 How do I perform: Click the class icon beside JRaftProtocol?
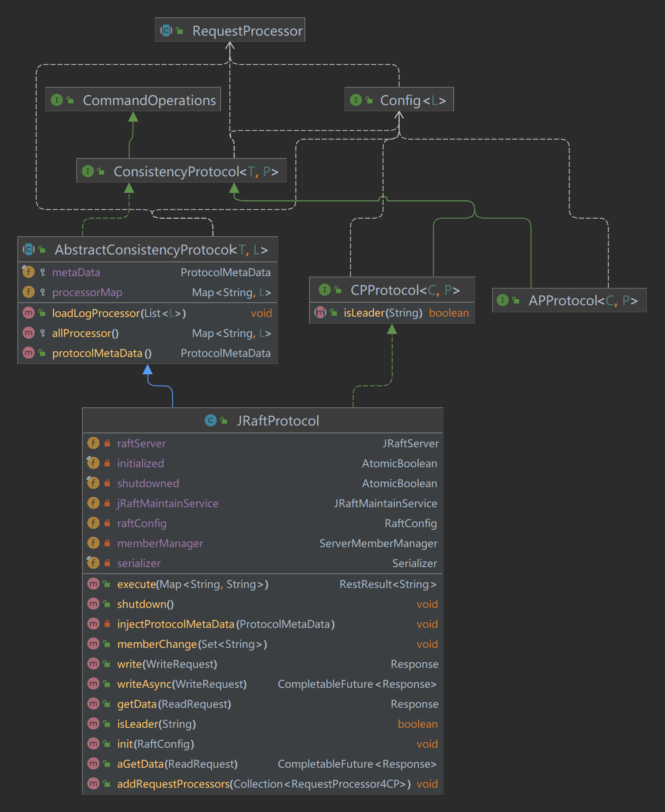(211, 420)
